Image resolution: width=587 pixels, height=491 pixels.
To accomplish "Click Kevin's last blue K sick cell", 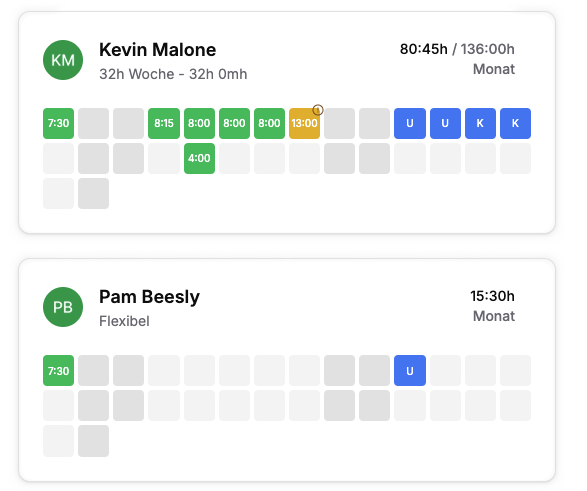I will (515, 123).
